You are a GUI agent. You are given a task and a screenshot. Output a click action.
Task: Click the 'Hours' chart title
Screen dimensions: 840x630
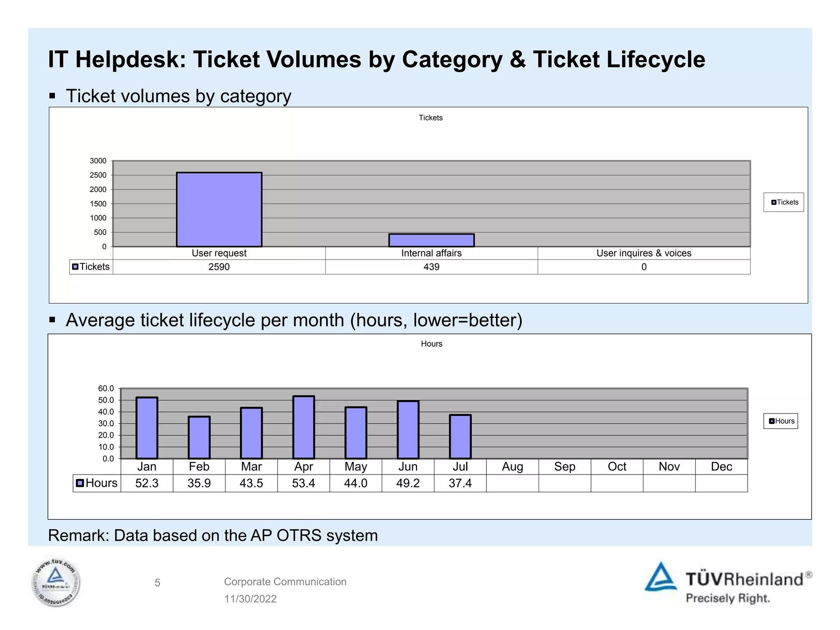[431, 344]
